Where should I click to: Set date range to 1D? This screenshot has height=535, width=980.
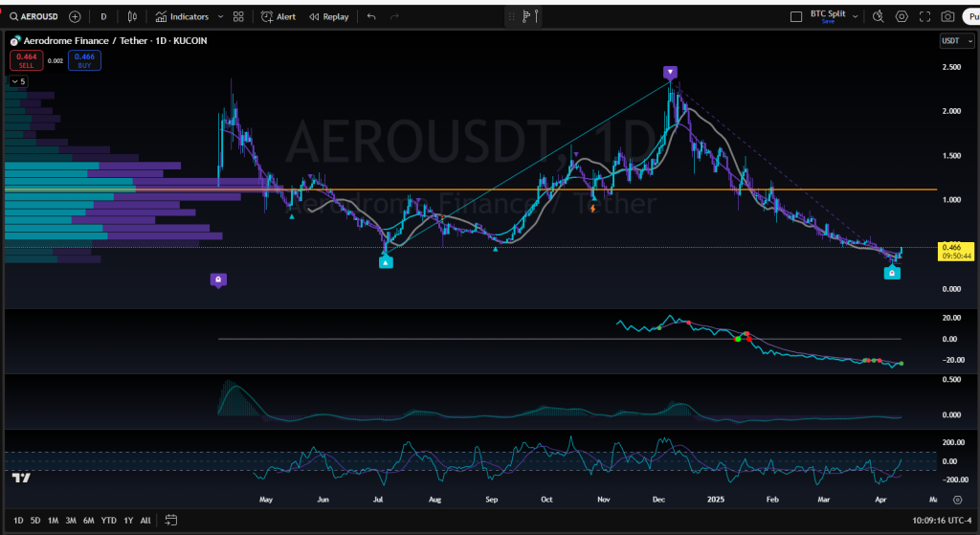(18, 520)
